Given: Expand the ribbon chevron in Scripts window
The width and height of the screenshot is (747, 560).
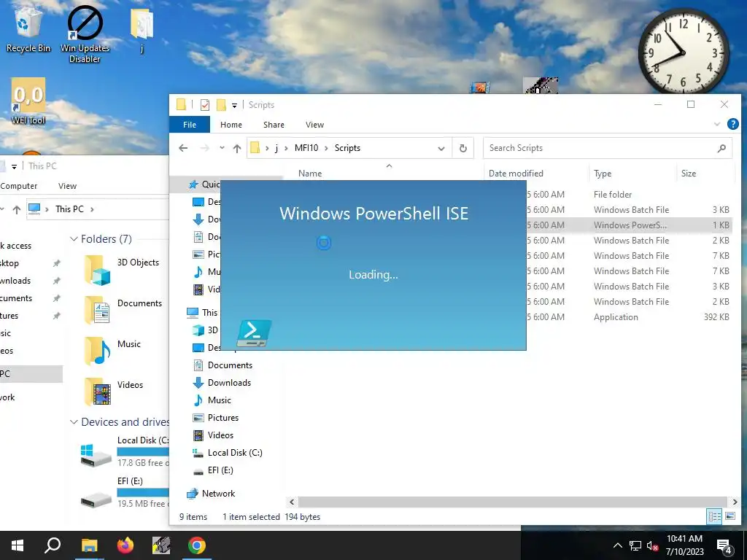Looking at the screenshot, I should [717, 124].
